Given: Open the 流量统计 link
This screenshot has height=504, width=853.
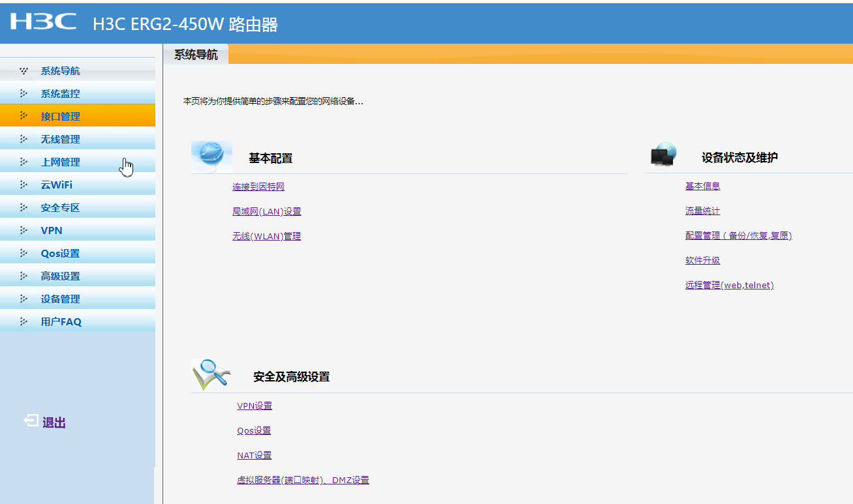Looking at the screenshot, I should pyautogui.click(x=703, y=211).
